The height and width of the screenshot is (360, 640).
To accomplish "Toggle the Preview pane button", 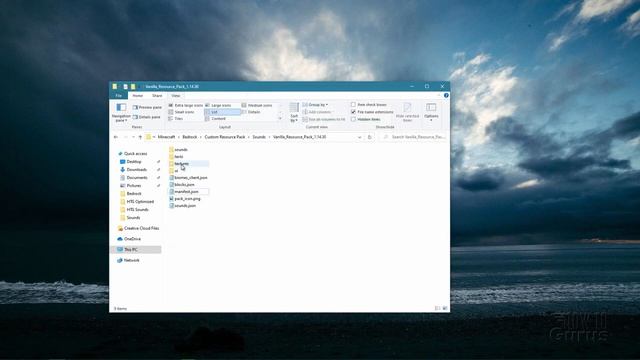I will [147, 107].
